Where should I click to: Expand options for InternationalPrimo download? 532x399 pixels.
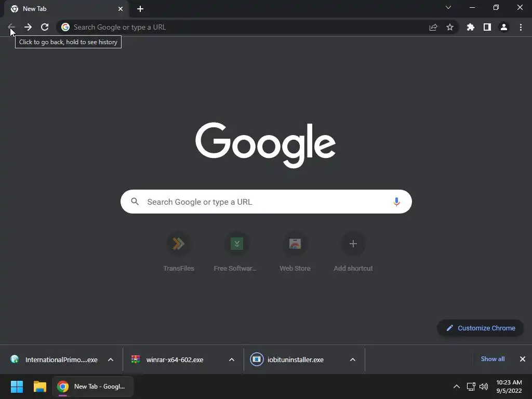coord(111,360)
